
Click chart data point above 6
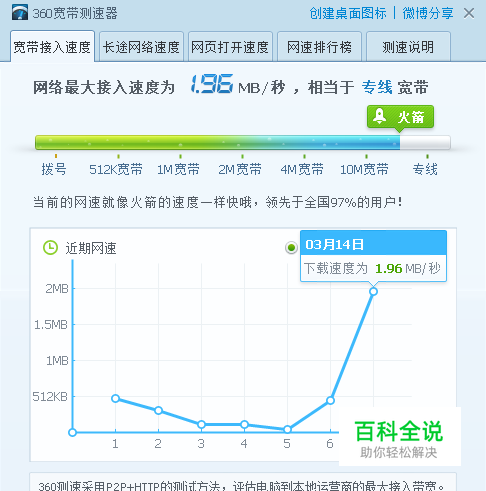[330, 400]
